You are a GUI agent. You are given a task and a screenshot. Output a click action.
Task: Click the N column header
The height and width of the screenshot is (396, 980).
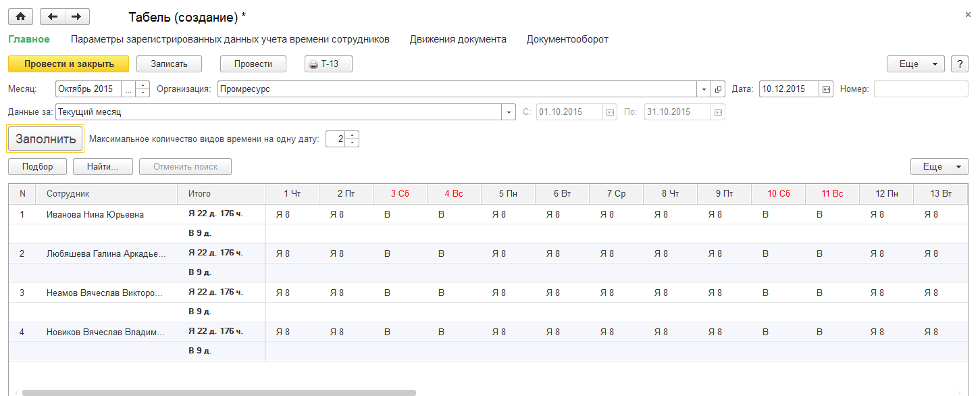click(22, 193)
